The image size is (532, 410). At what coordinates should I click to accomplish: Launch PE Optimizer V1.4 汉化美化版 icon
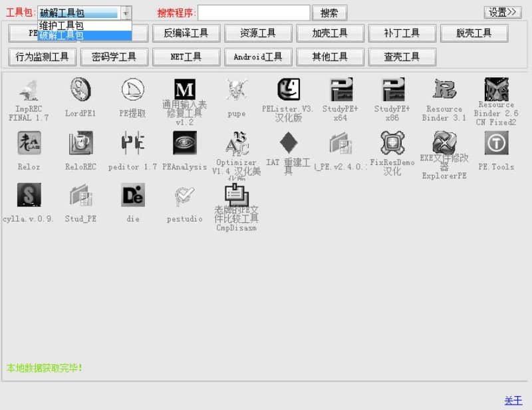click(237, 142)
